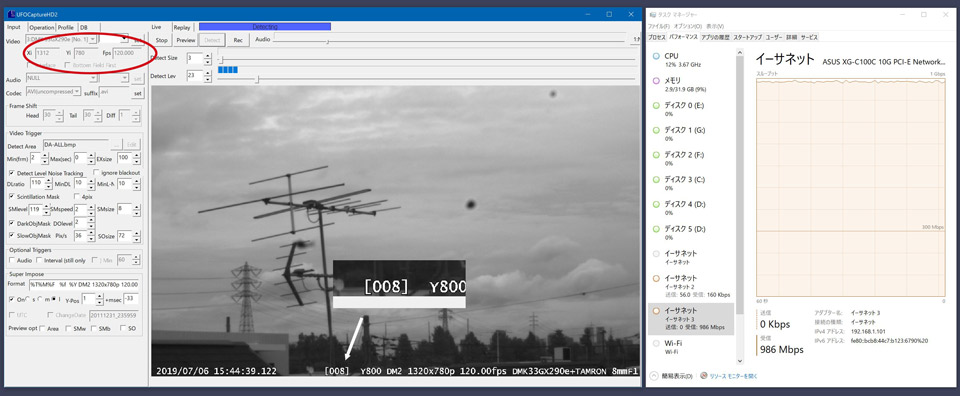Click the Detect Size slider track
The width and height of the screenshot is (960, 396).
pyautogui.click(x=427, y=59)
